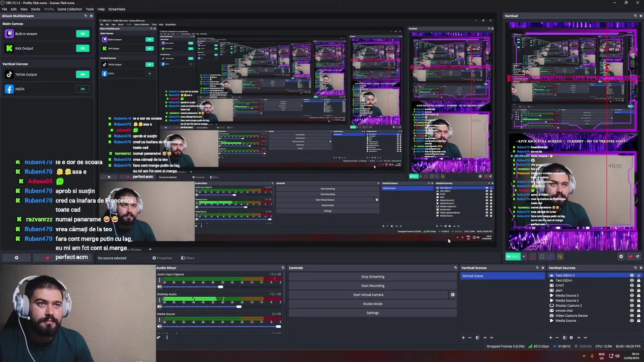The image size is (644, 362).
Task: Add a vertical scene with plus icon
Action: click(x=463, y=337)
